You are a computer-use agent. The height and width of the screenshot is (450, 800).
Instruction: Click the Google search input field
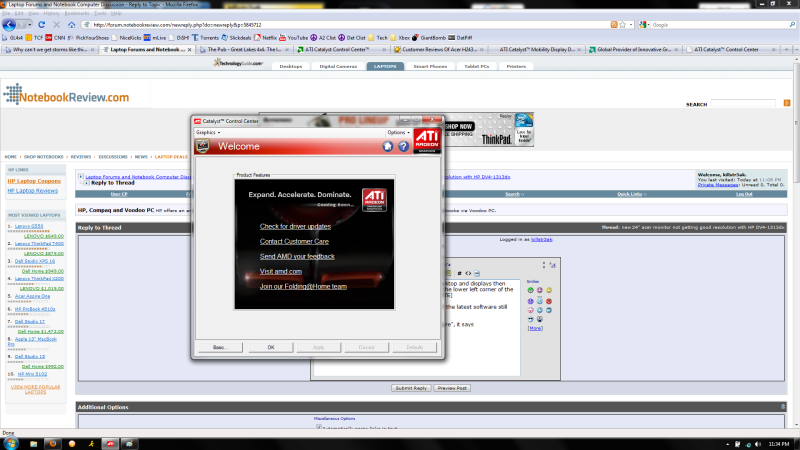[719, 24]
